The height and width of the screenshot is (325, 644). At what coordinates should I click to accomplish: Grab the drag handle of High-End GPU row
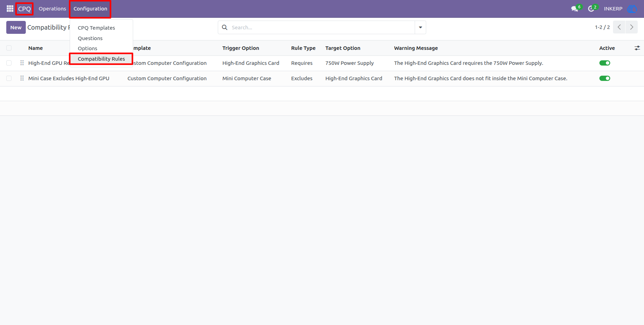tap(22, 63)
